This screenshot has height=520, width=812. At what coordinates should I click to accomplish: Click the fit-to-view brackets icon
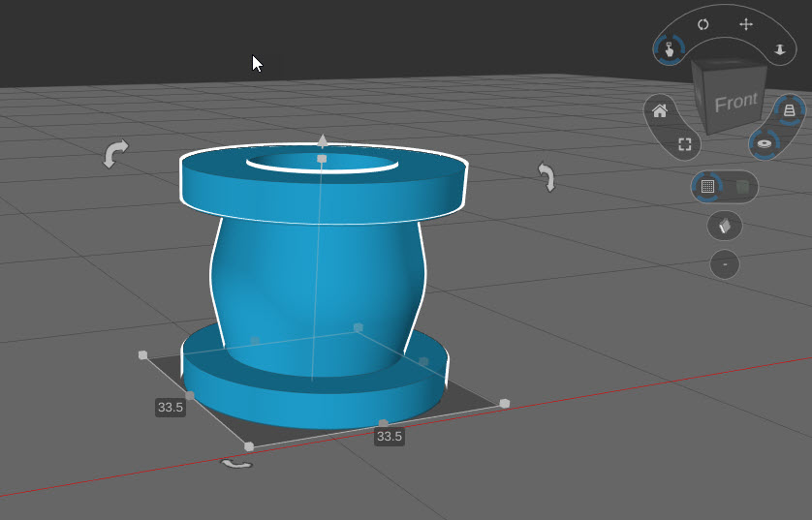point(685,144)
